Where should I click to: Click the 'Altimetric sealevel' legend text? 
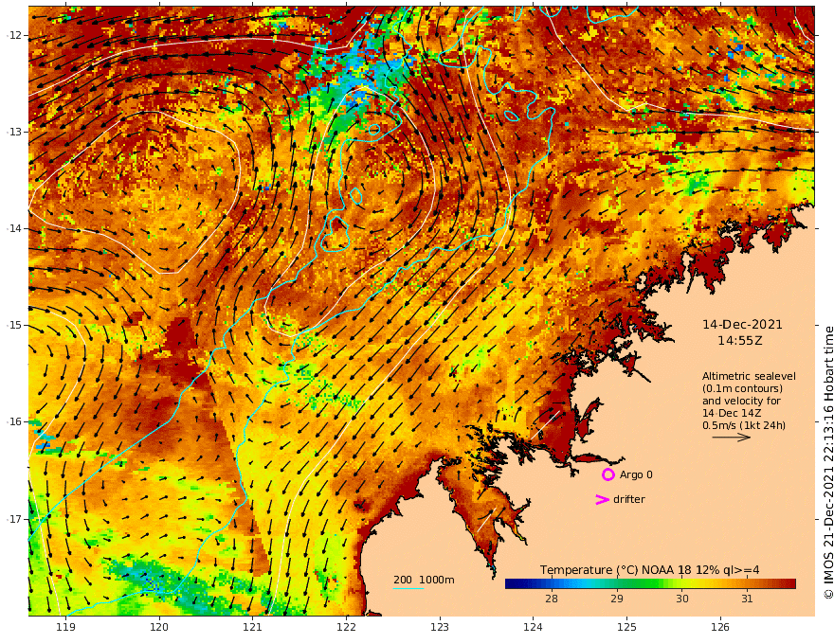tap(749, 376)
